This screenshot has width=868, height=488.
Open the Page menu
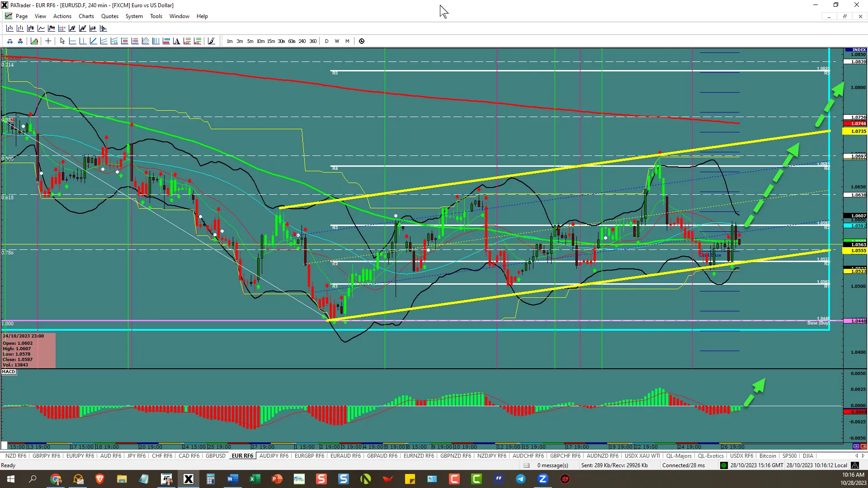22,16
